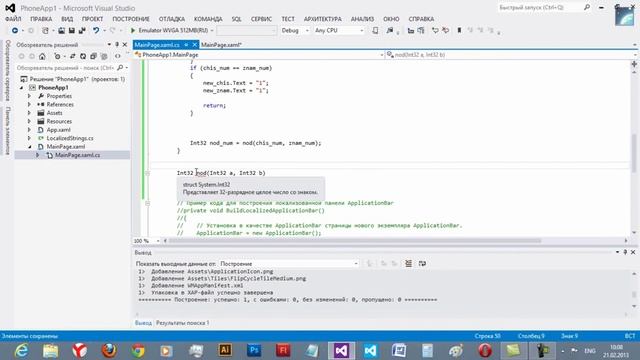
Task: Click the Open File toolbar icon
Action: [x=61, y=31]
